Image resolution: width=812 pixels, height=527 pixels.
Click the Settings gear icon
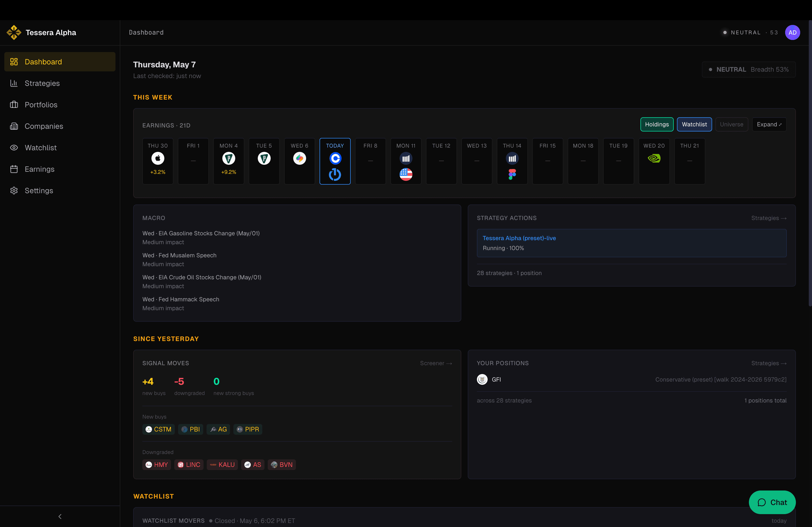tap(14, 191)
